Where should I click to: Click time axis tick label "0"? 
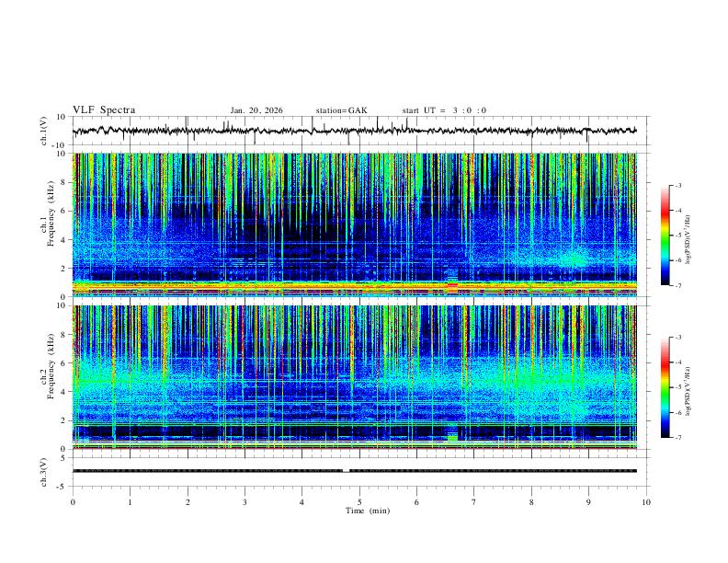point(73,502)
